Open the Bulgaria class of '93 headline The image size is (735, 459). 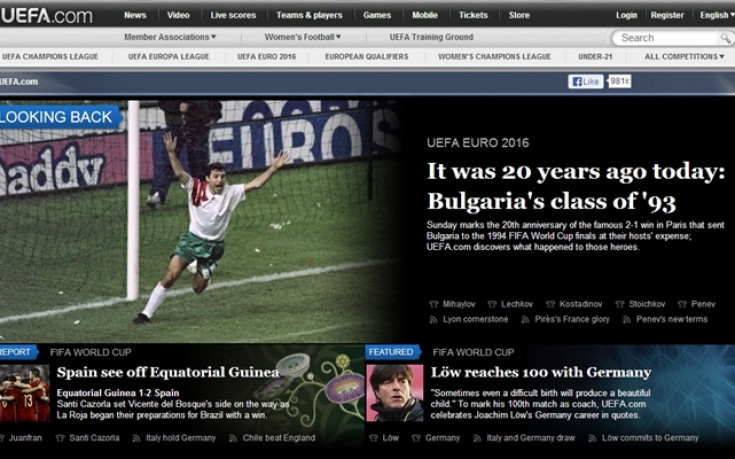pos(576,186)
